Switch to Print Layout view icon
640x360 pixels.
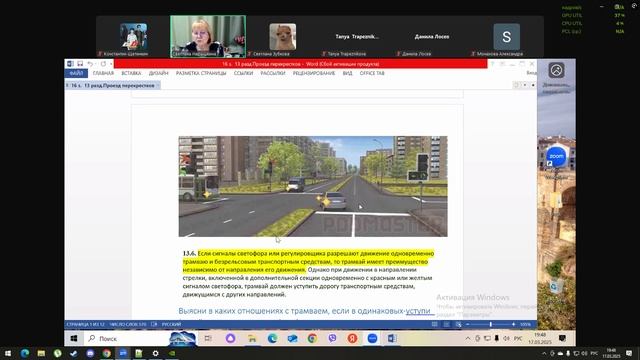pyautogui.click(x=447, y=324)
